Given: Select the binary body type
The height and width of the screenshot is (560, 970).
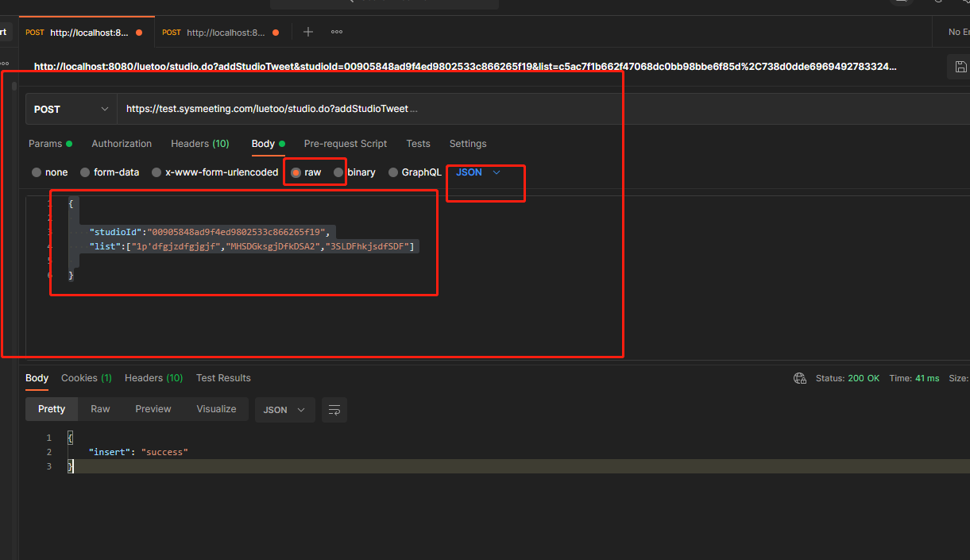Looking at the screenshot, I should [354, 172].
